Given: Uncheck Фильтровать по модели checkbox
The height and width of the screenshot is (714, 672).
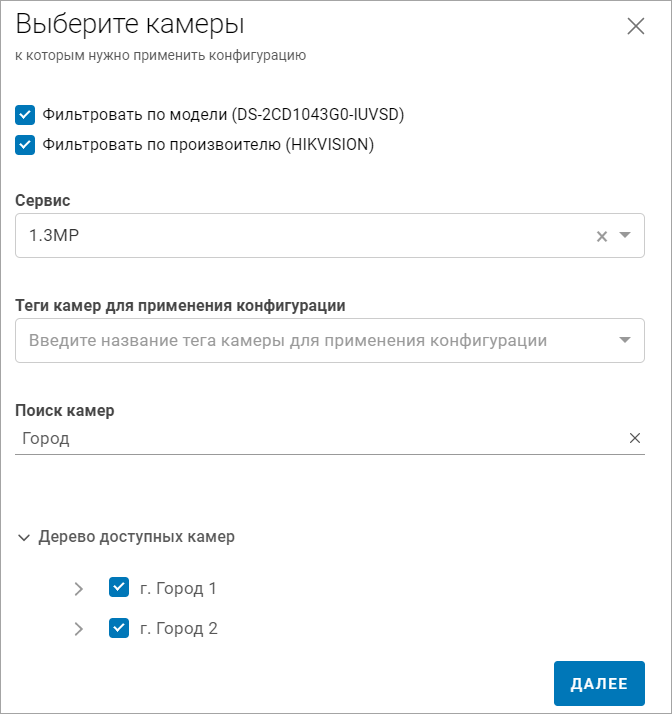Looking at the screenshot, I should pyautogui.click(x=26, y=114).
